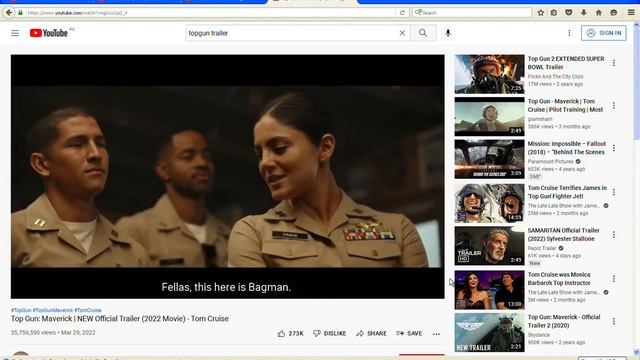Go to the YouTube home logo
Image resolution: width=640 pixels, height=360 pixels.
pyautogui.click(x=49, y=33)
